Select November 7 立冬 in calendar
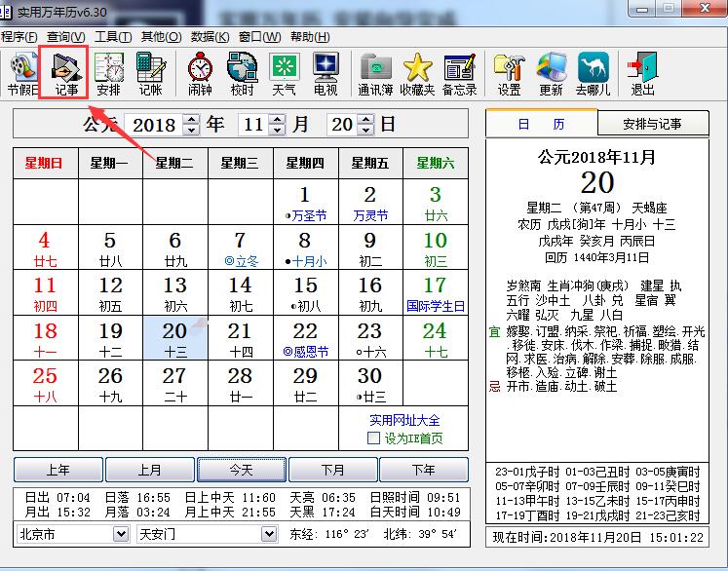 pyautogui.click(x=241, y=247)
